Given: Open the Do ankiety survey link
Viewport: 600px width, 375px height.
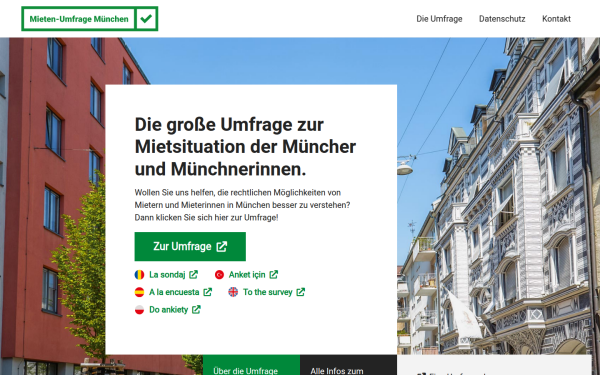Looking at the screenshot, I should point(168,310).
